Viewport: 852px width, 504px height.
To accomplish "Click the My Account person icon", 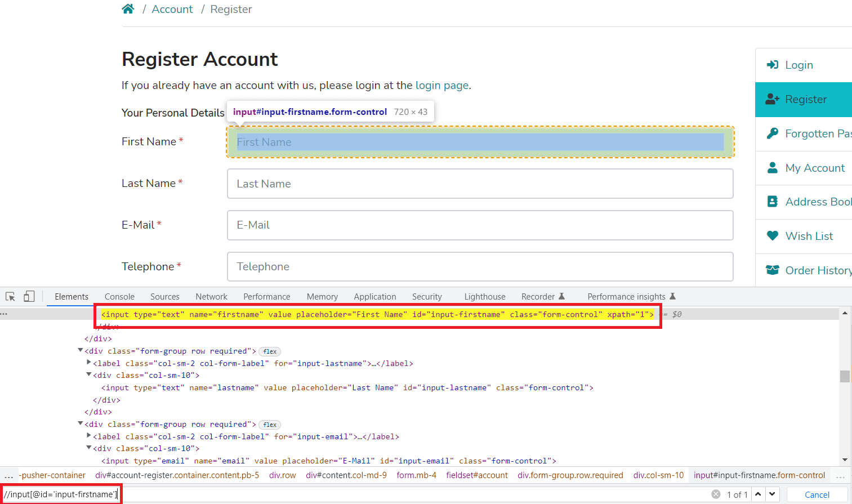I will (x=771, y=168).
